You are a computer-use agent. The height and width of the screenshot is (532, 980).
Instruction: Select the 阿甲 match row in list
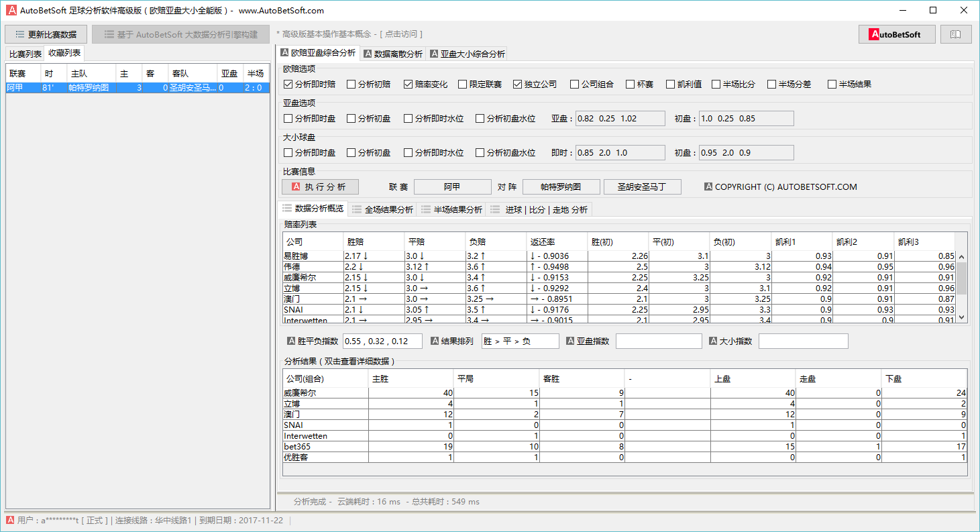pyautogui.click(x=137, y=88)
